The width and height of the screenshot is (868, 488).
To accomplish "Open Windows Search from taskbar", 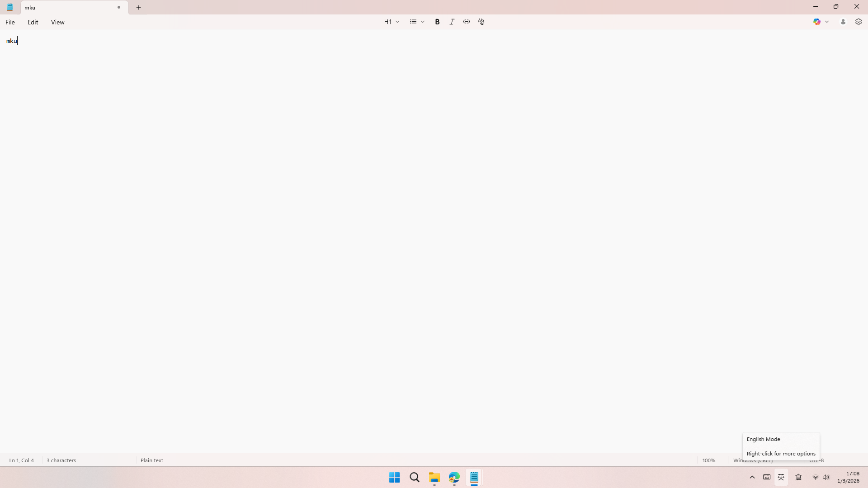I will 414,478.
